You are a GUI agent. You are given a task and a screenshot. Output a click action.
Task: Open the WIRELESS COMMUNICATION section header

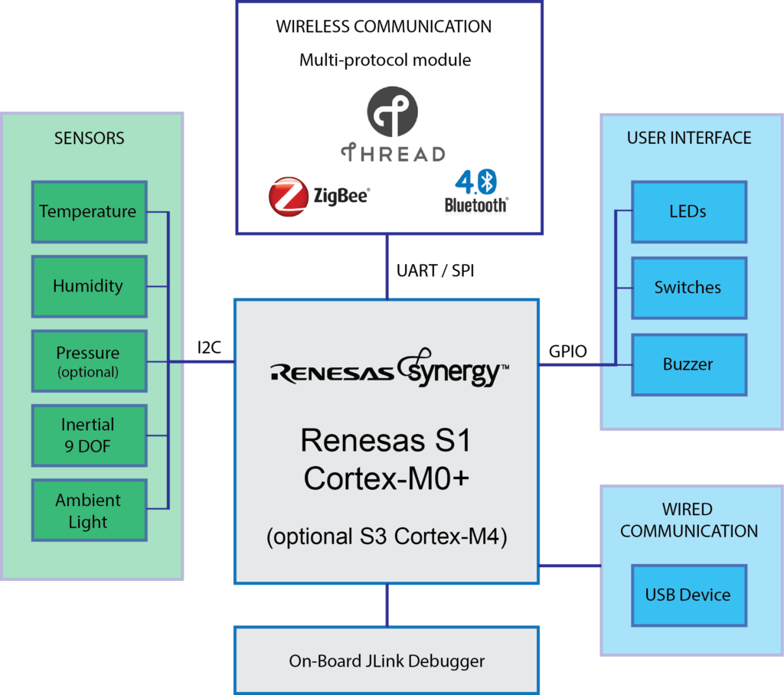tap(385, 26)
